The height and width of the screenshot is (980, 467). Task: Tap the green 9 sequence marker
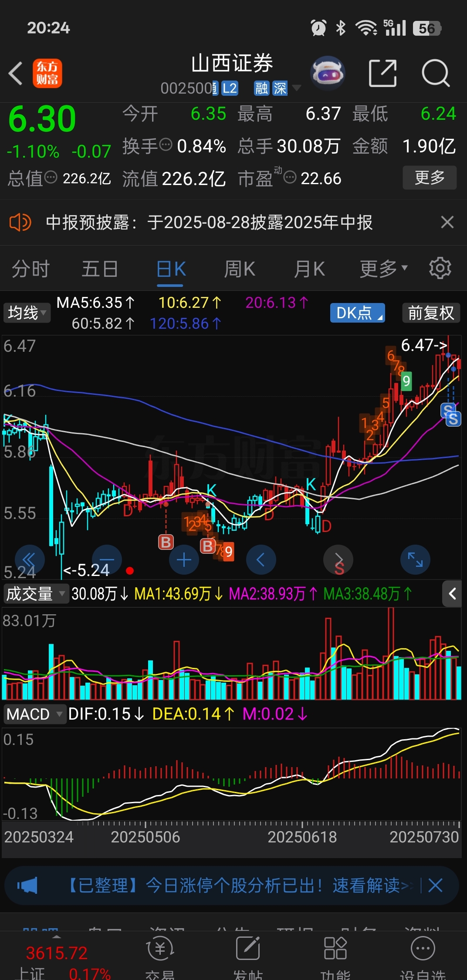[x=406, y=381]
